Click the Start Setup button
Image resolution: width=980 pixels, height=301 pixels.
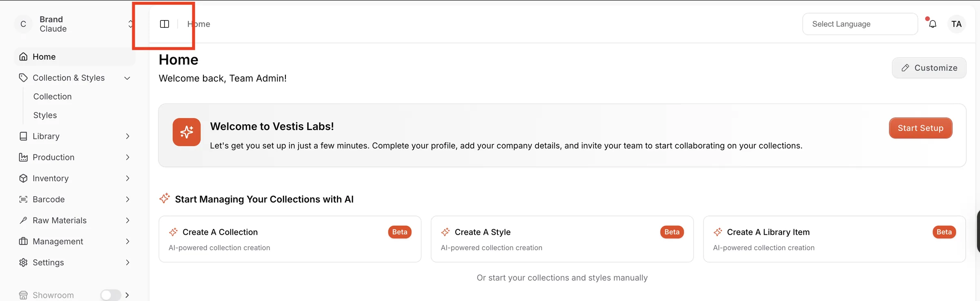pyautogui.click(x=920, y=128)
